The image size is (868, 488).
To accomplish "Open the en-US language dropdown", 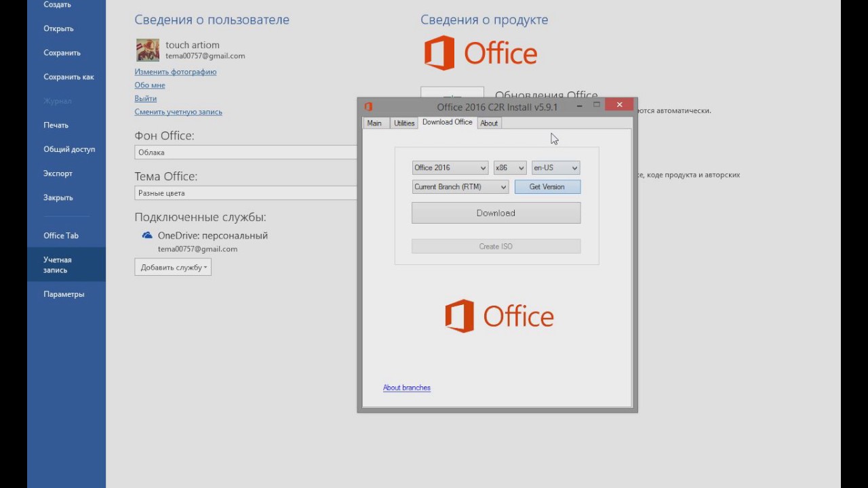I will click(x=556, y=167).
